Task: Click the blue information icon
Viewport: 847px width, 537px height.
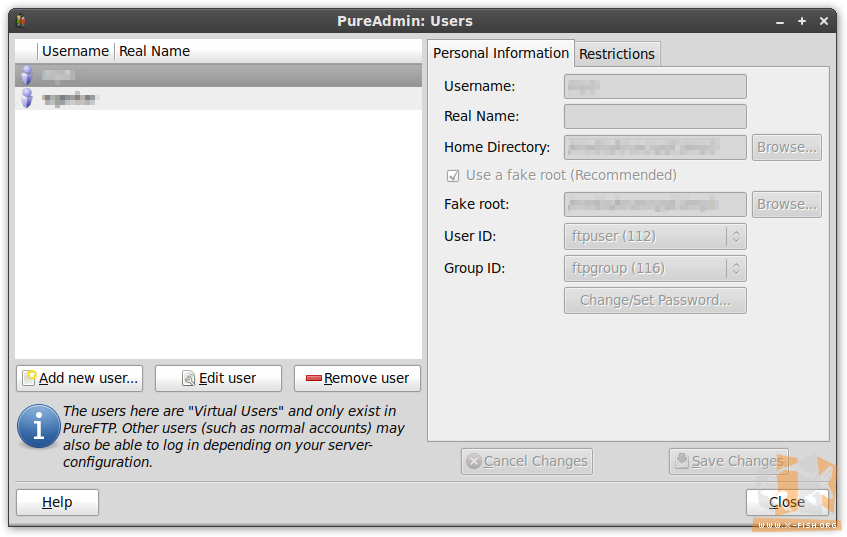Action: tap(38, 427)
